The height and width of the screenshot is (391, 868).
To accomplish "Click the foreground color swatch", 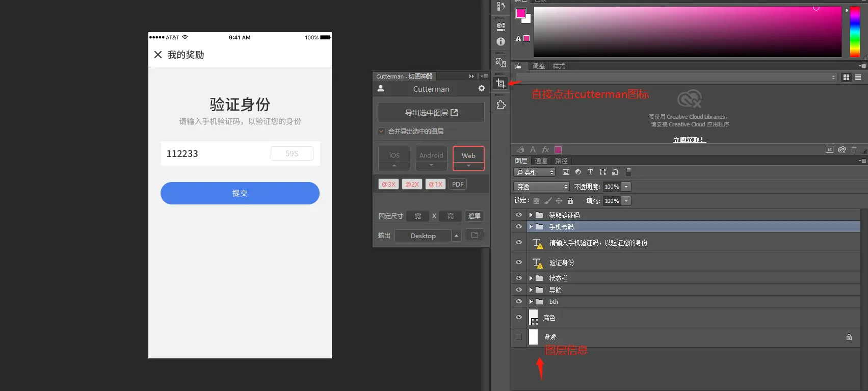I will (x=521, y=13).
